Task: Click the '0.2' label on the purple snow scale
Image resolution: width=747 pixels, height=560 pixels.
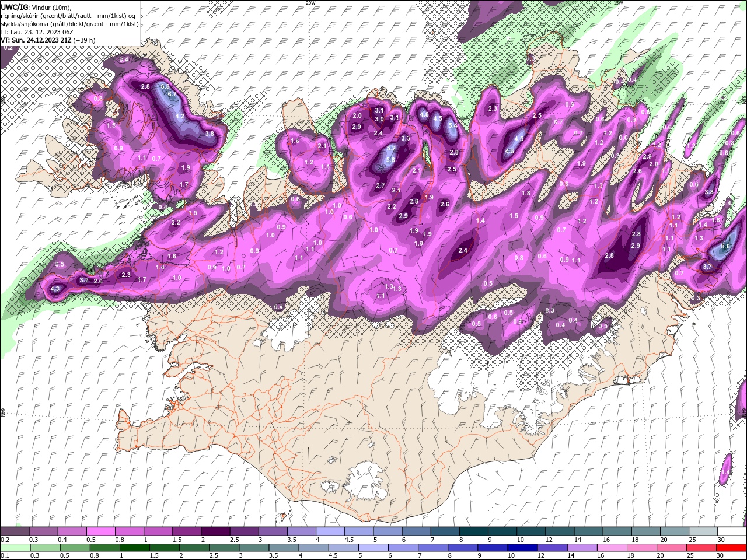Action: [x=4, y=540]
